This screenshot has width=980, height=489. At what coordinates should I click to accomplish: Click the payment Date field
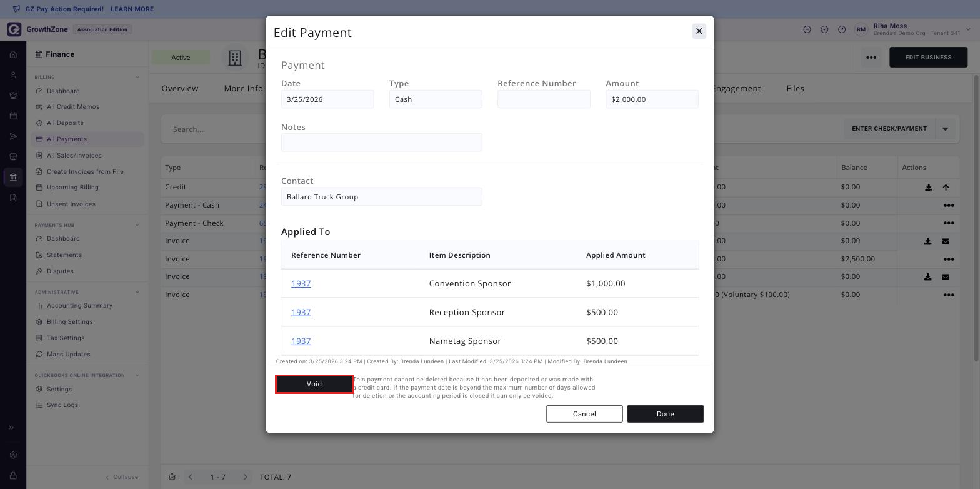coord(327,99)
